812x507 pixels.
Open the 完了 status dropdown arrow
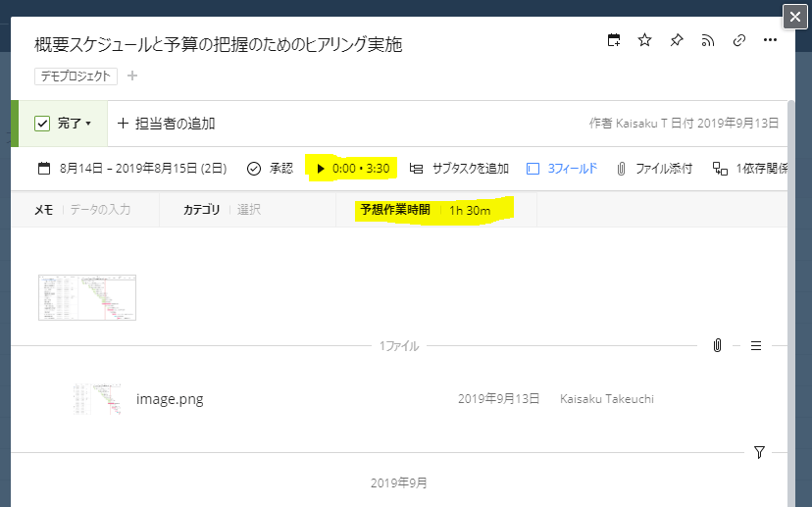point(88,124)
